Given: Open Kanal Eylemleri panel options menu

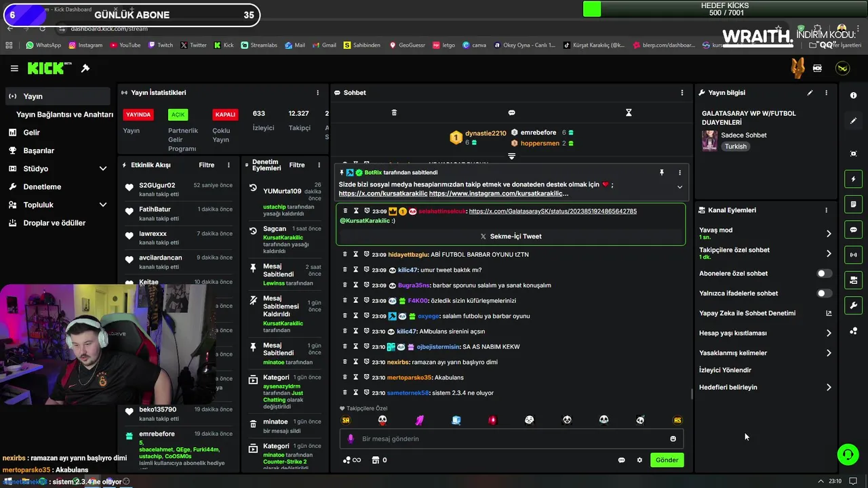Looking at the screenshot, I should [826, 210].
